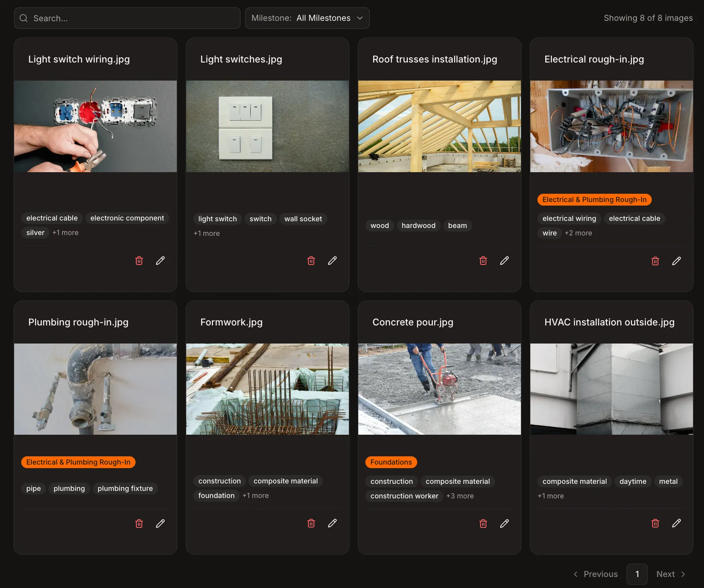This screenshot has width=704, height=588.
Task: Edit Roof trusses installation.jpg via pencil icon
Action: [x=504, y=261]
